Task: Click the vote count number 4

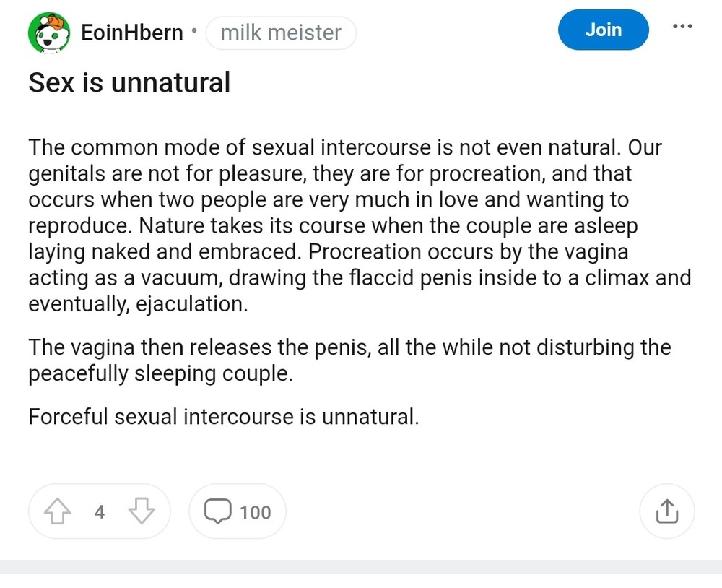Action: pos(100,512)
